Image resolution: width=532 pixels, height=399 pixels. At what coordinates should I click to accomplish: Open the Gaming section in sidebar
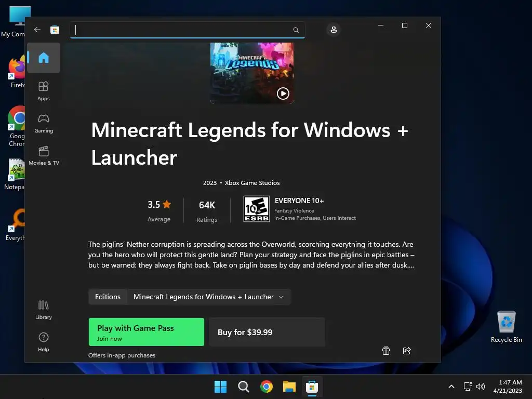pyautogui.click(x=44, y=123)
